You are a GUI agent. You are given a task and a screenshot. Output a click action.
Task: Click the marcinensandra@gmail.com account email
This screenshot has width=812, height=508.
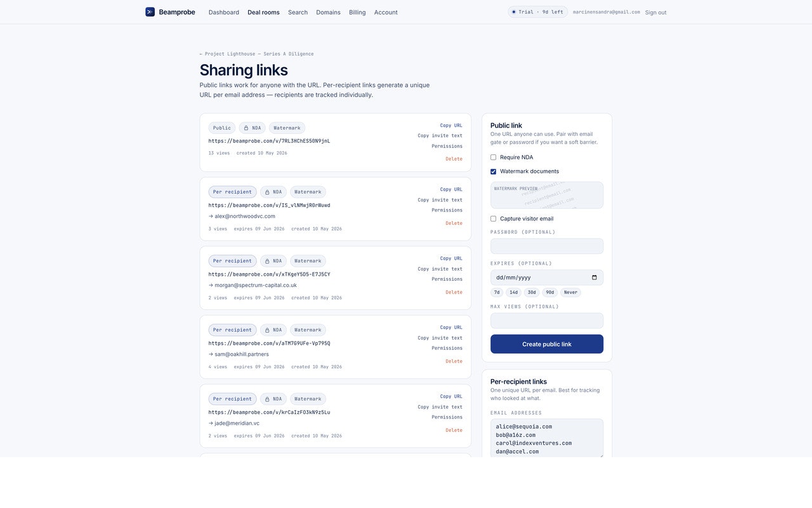click(606, 12)
